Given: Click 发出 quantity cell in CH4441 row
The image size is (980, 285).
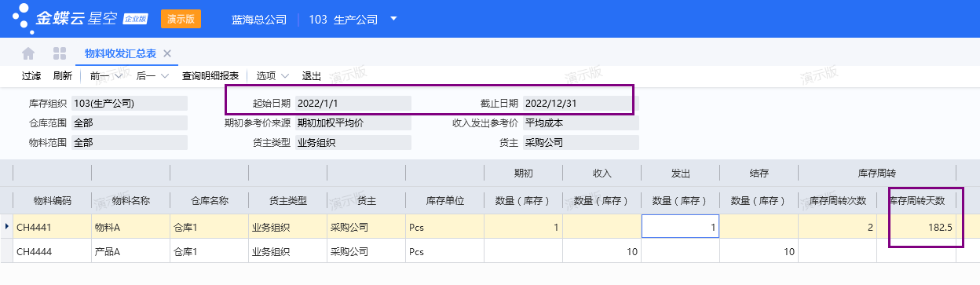Looking at the screenshot, I should point(681,228).
